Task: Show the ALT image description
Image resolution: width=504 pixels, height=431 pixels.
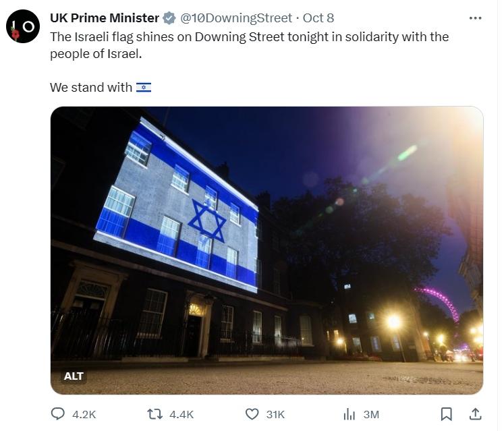Action: (74, 376)
